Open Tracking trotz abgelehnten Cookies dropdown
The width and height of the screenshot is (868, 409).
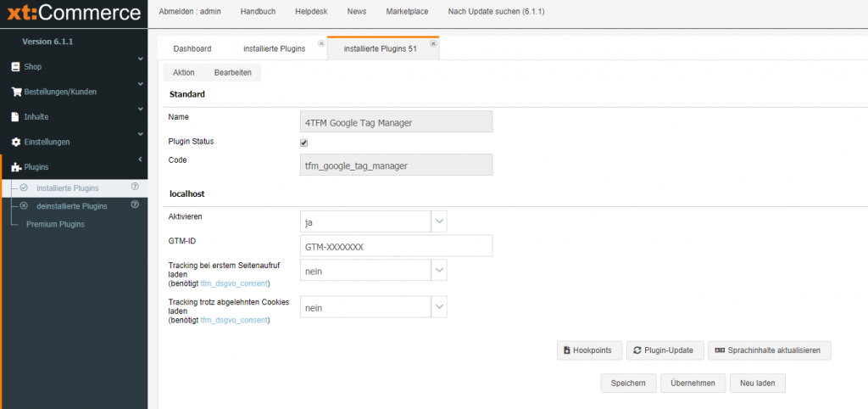pos(439,307)
